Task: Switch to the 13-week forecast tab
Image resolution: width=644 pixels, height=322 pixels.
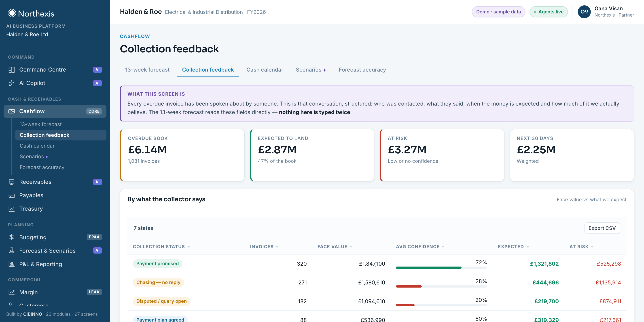Action: [147, 70]
